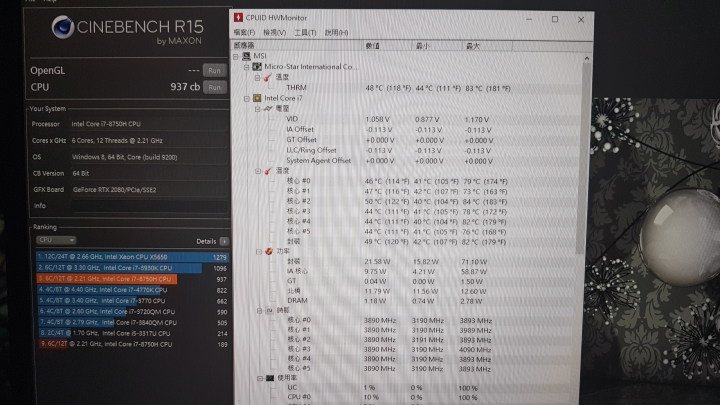Select the System Agent Offset row
The height and width of the screenshot is (405, 720).
pos(389,161)
